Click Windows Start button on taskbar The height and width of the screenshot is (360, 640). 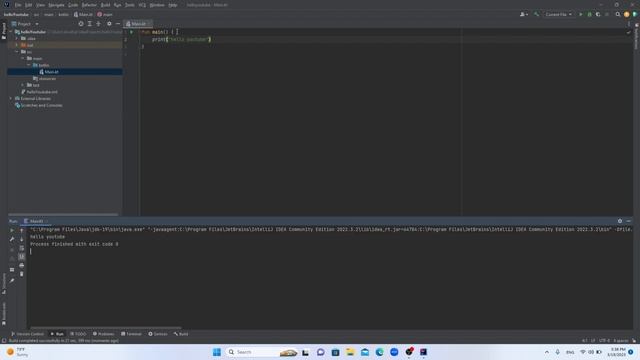(217, 352)
